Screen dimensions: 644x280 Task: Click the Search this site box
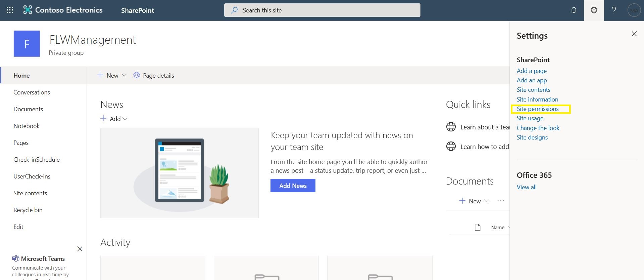click(322, 10)
